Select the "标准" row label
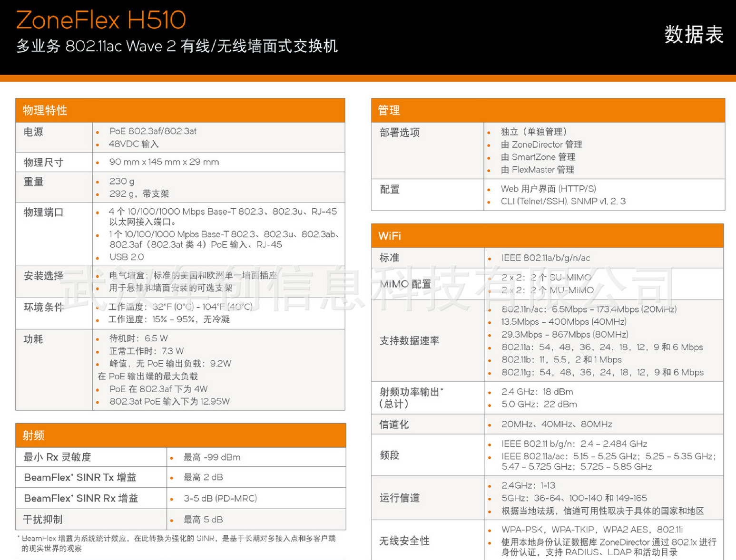The width and height of the screenshot is (736, 560). tap(390, 258)
